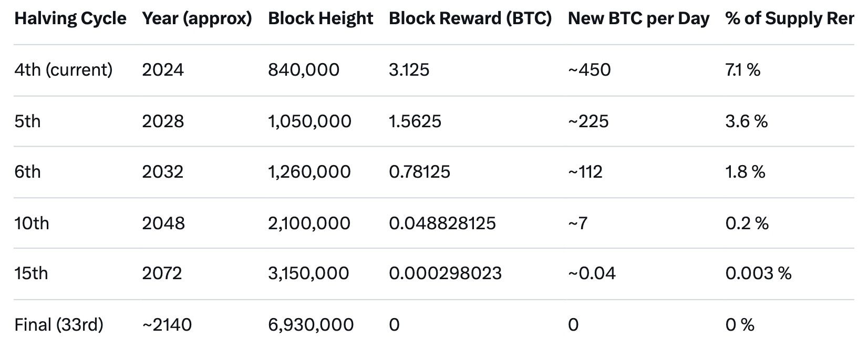Click the Final (33rd) row label

59,325
